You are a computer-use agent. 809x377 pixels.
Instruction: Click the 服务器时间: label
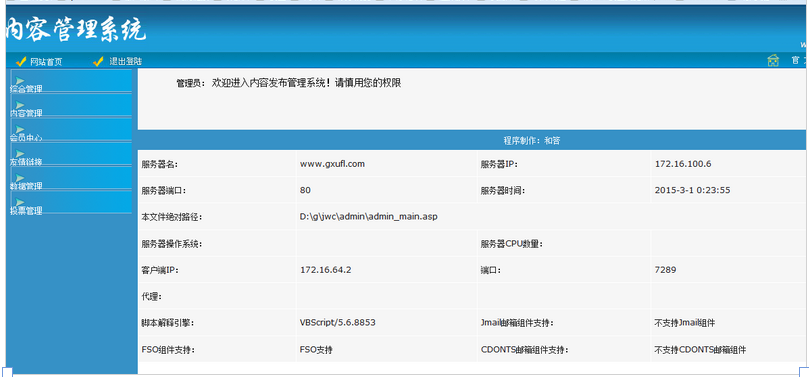pyautogui.click(x=503, y=191)
